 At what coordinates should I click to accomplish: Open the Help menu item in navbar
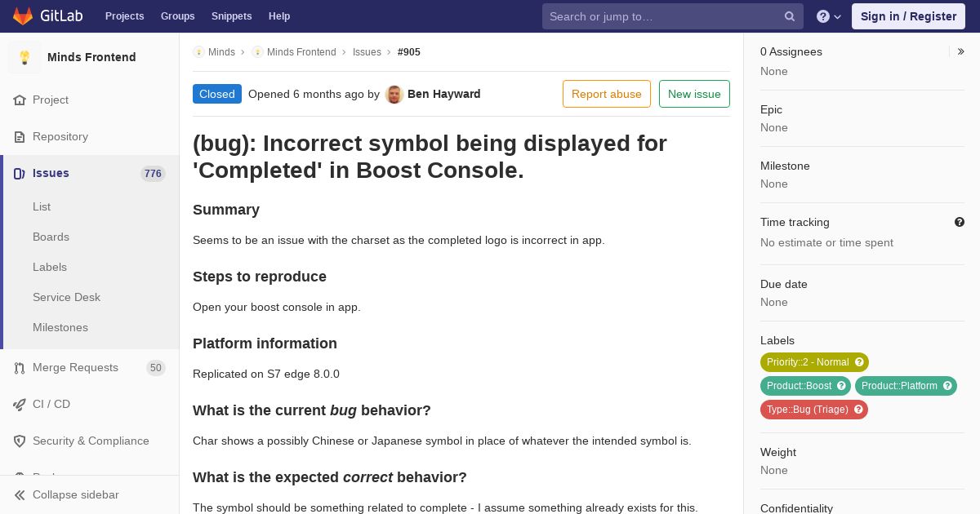[279, 16]
